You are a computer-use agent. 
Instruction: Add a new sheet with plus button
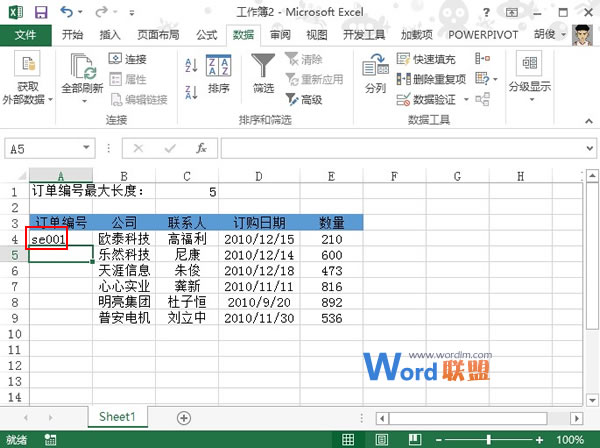184,418
